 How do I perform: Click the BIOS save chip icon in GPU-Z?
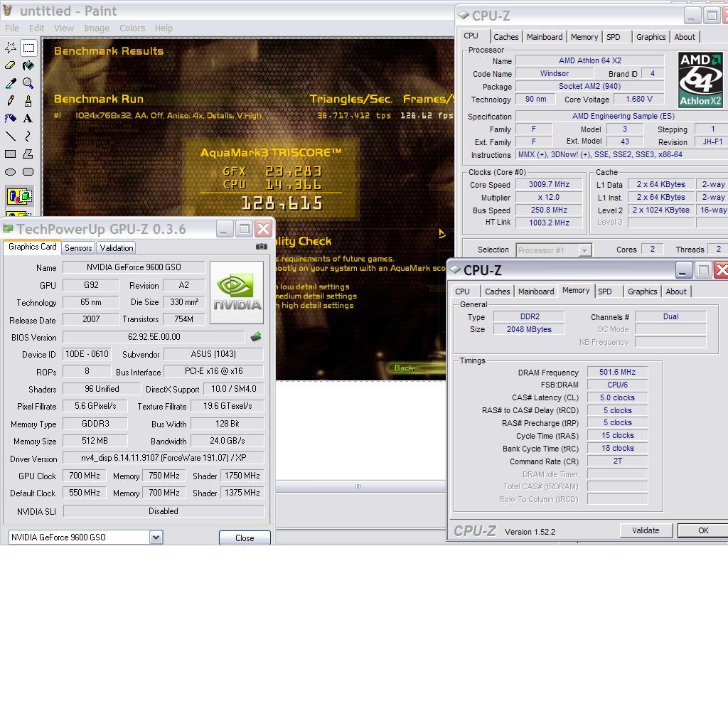pos(256,337)
